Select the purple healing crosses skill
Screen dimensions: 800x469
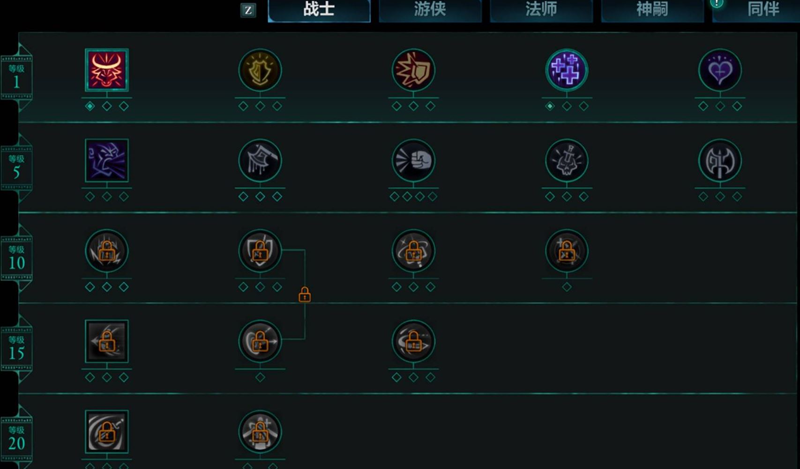[x=567, y=70]
